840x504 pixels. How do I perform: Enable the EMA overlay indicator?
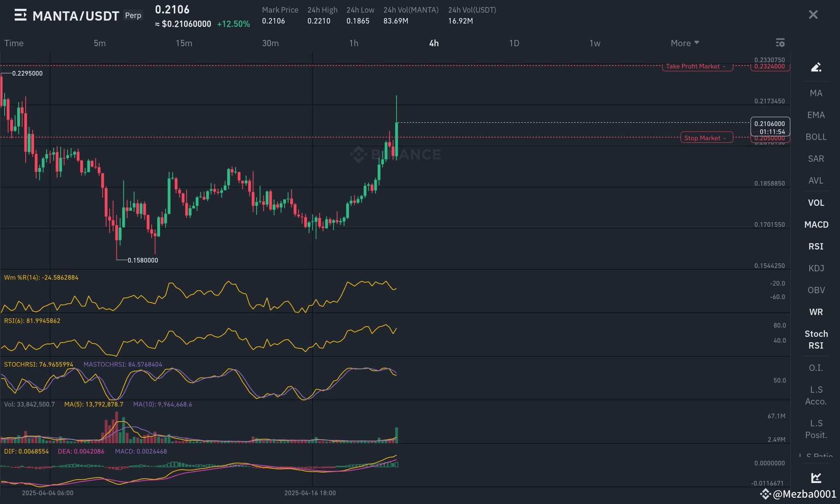coord(815,115)
